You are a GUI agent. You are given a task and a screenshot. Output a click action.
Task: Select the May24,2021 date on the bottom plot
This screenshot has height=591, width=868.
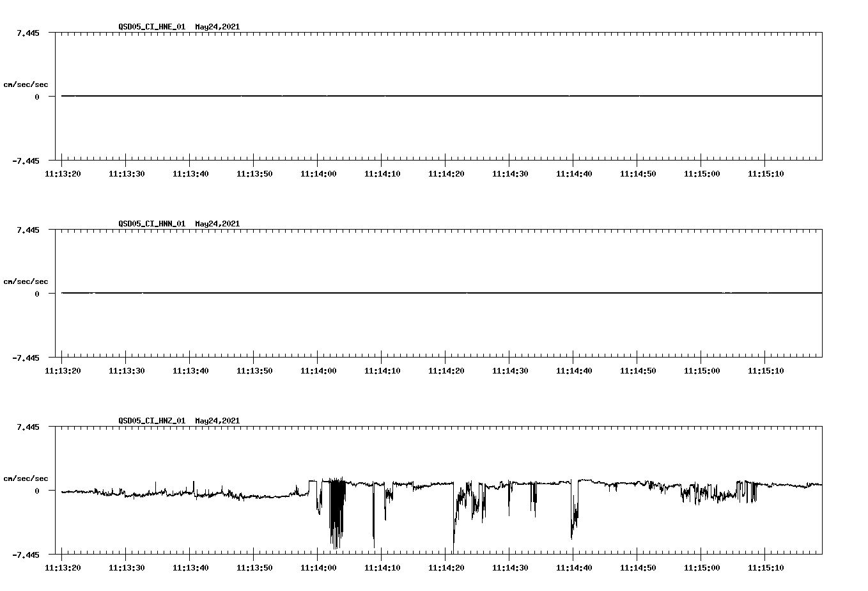pyautogui.click(x=217, y=422)
